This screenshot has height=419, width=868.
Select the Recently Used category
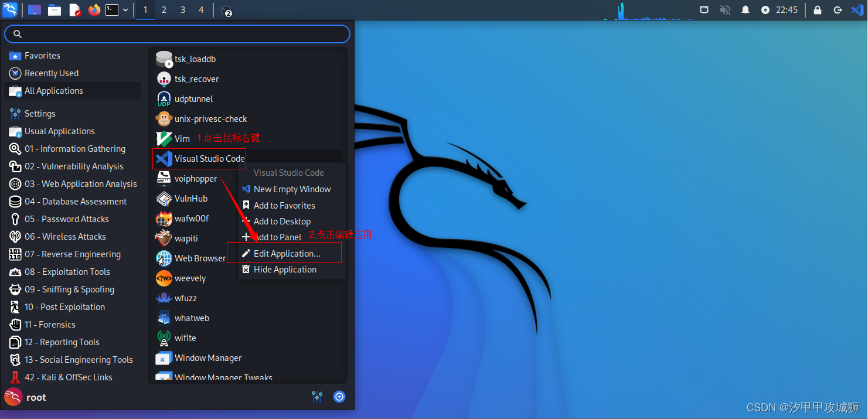(73, 73)
